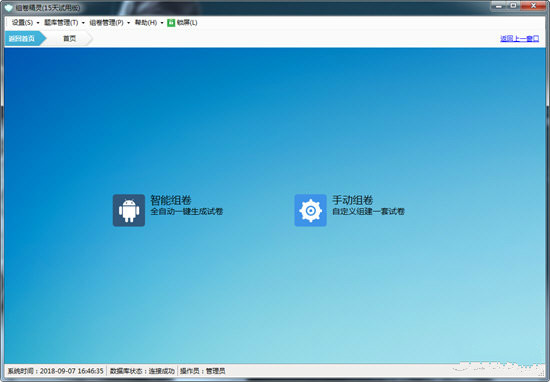Expand the dropdown arrow next to 帮助(H)
550x382 pixels.
pos(162,23)
